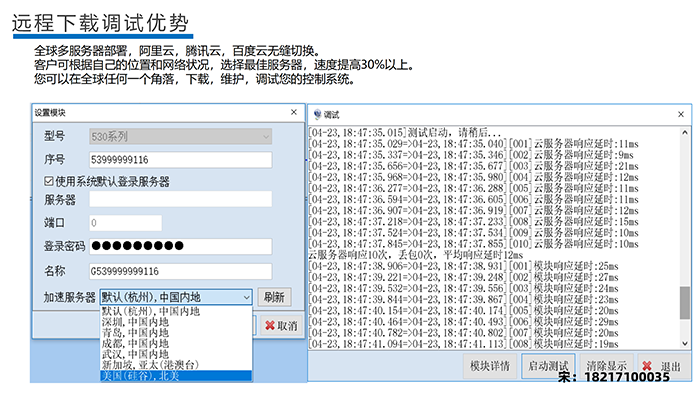Open the 型号 530系列 dropdown
The image size is (700, 394).
[x=180, y=137]
